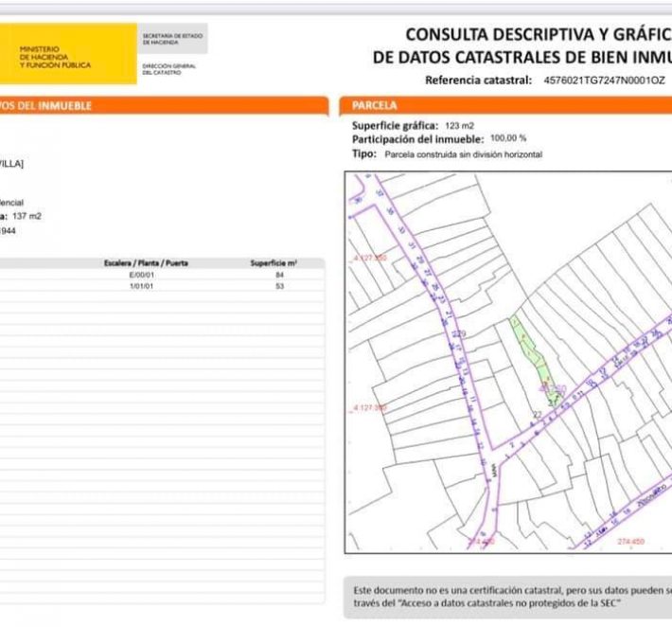The height and width of the screenshot is (627, 672).
Task: Select the 'Secretaría de Estado de Hacienda' gray box
Action: [172, 39]
